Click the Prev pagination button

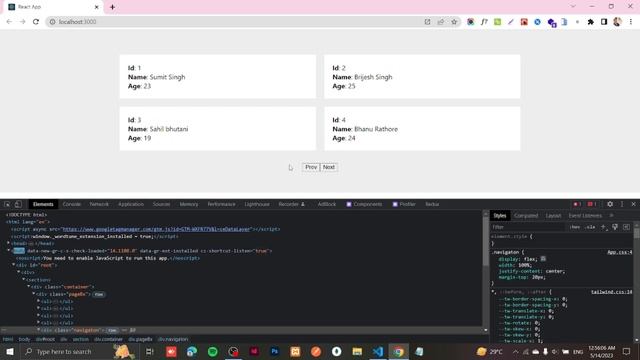pyautogui.click(x=311, y=167)
